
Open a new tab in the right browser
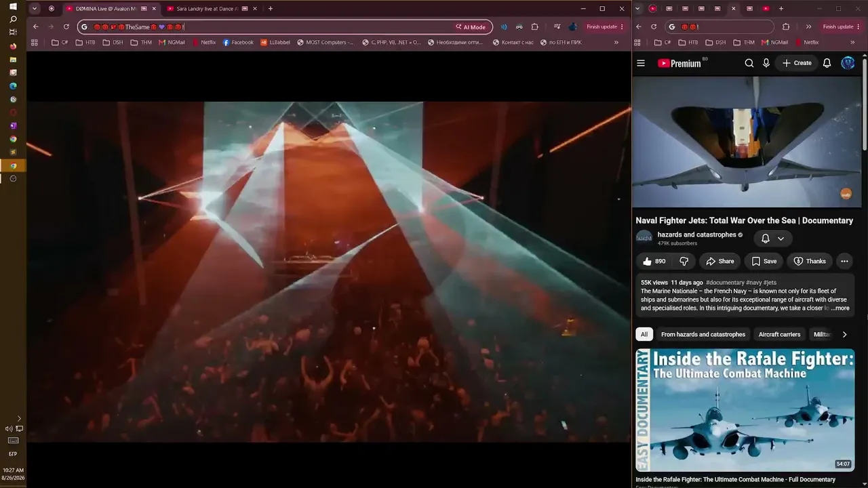tap(781, 9)
